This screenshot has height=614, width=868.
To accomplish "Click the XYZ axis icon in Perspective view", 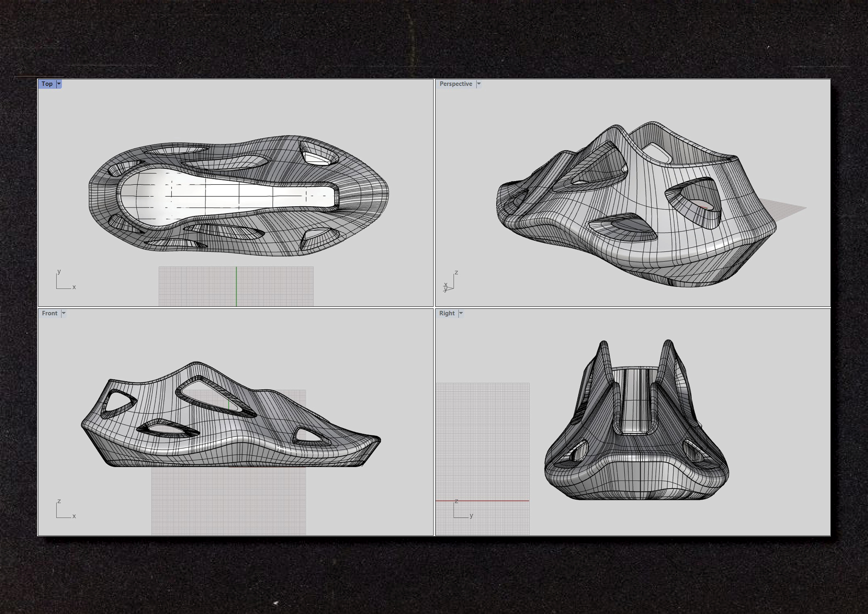I will 451,282.
